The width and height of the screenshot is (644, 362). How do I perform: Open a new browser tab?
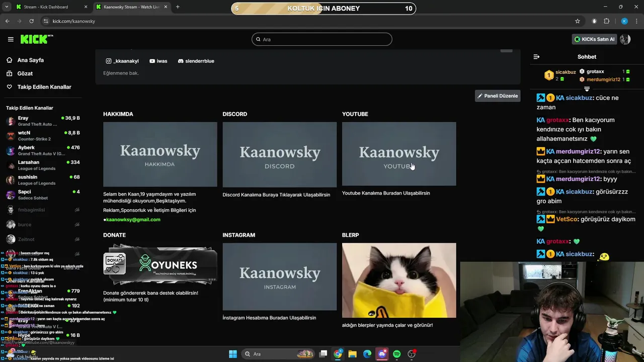(178, 7)
